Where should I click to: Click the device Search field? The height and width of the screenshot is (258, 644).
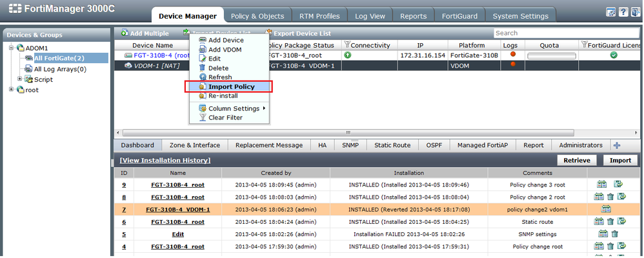567,33
